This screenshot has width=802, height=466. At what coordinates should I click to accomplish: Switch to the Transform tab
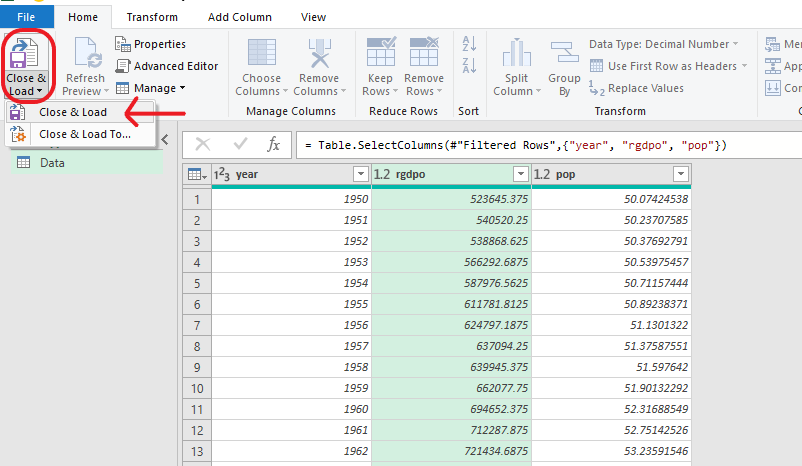point(152,17)
